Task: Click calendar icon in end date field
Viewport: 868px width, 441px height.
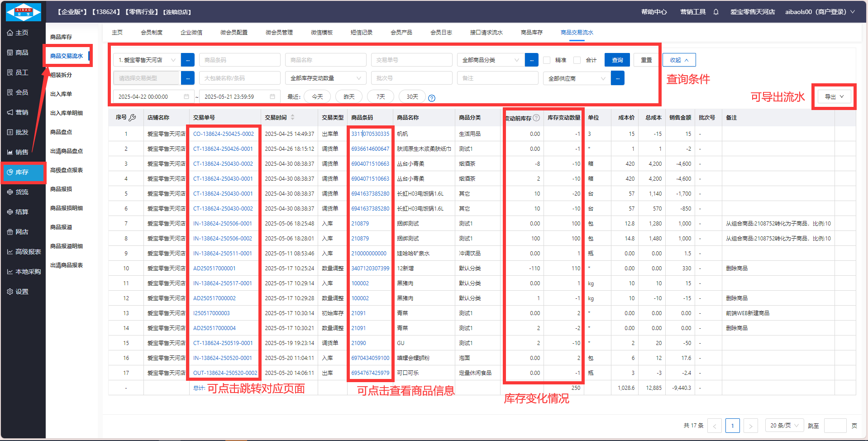Action: coord(272,96)
